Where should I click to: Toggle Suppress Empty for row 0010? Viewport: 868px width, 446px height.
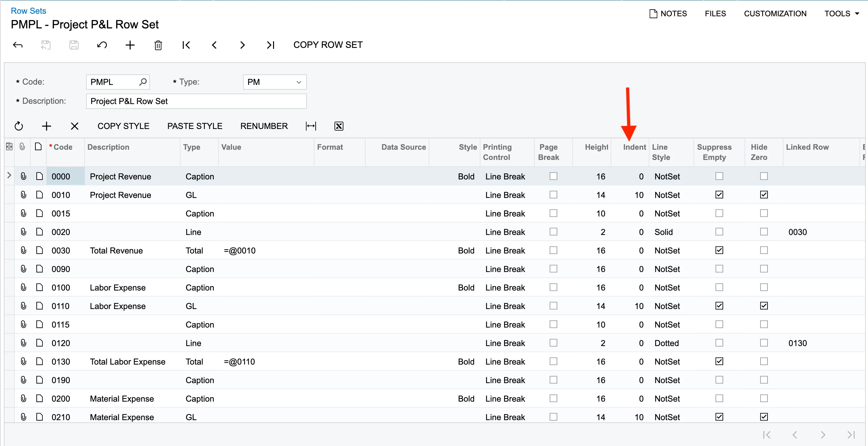coord(719,195)
